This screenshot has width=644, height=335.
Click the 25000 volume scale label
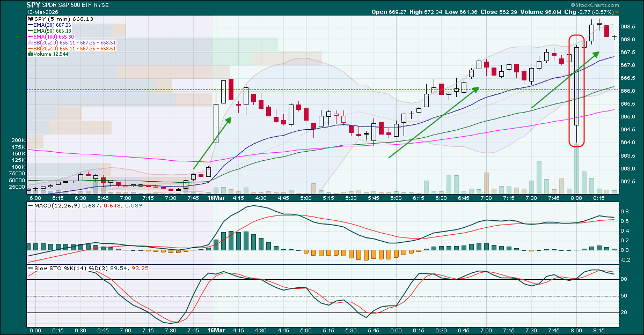(17, 187)
